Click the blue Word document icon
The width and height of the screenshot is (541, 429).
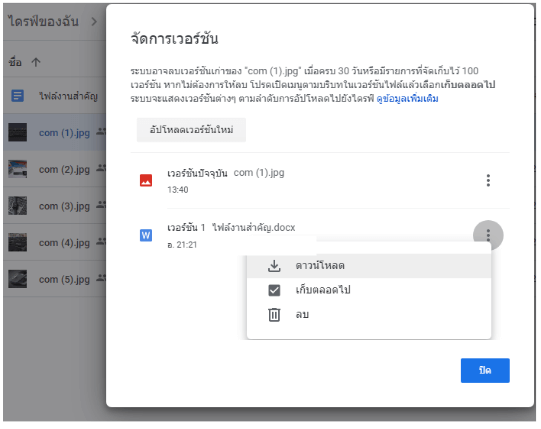(146, 235)
